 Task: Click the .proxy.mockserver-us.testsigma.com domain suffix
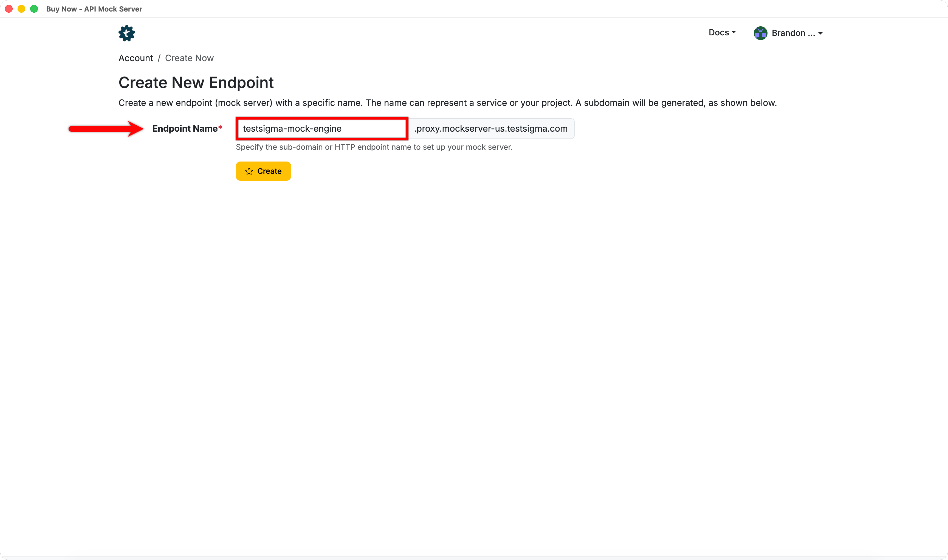pyautogui.click(x=491, y=129)
